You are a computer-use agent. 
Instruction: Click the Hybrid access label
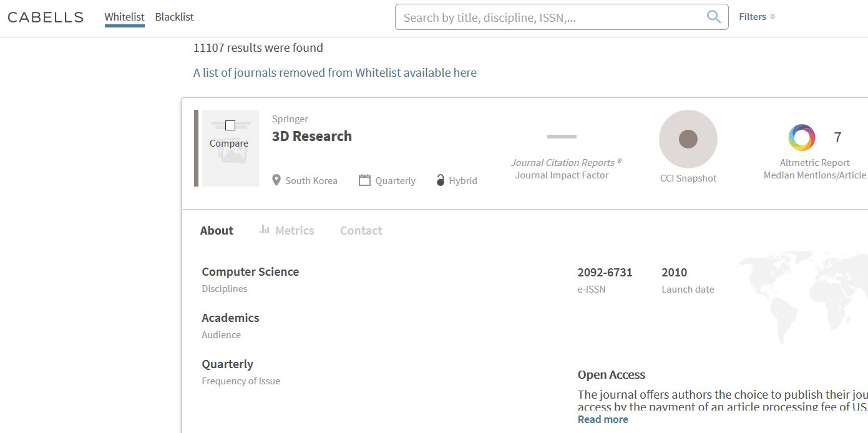[x=463, y=181]
